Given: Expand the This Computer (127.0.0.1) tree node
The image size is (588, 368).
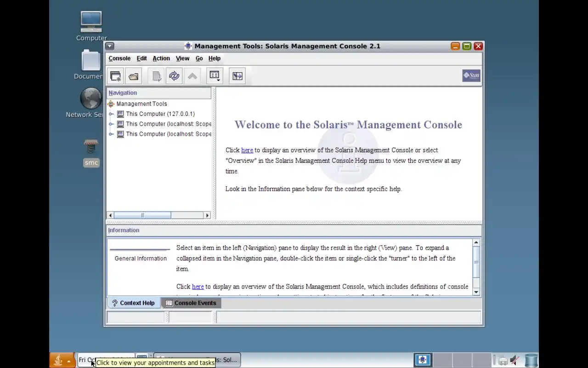Looking at the screenshot, I should point(111,114).
